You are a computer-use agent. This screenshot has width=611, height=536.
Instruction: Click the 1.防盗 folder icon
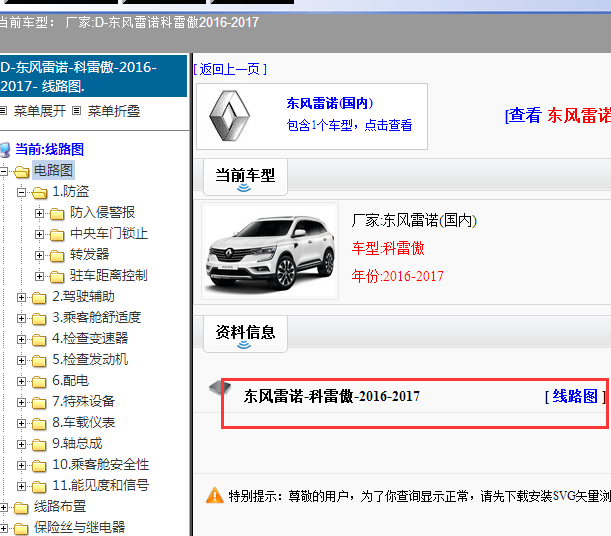tap(39, 192)
